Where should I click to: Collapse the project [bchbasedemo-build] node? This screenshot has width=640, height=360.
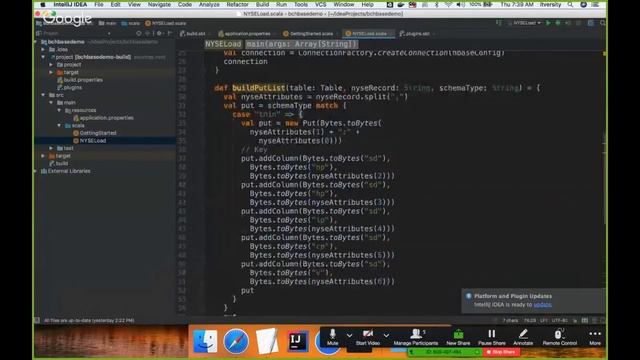tap(43, 57)
